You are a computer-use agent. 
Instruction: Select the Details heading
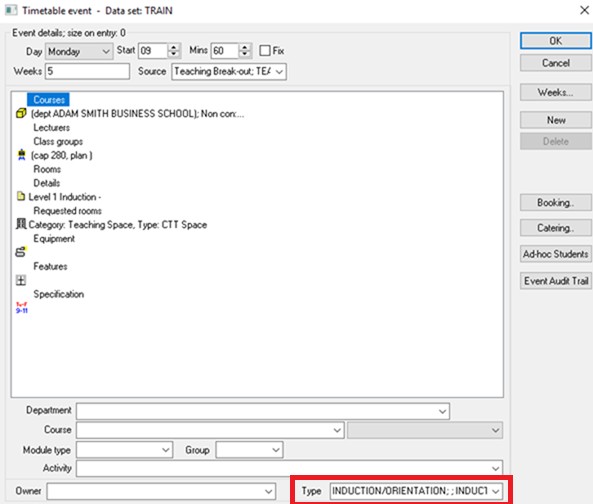pos(47,183)
